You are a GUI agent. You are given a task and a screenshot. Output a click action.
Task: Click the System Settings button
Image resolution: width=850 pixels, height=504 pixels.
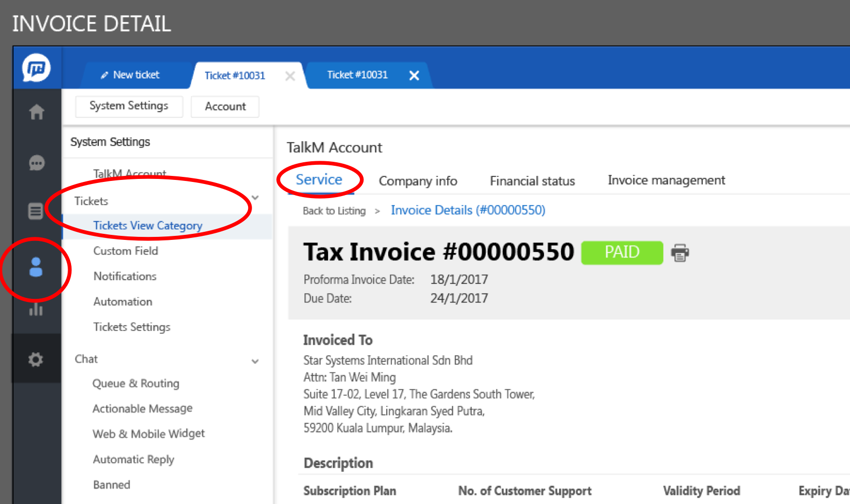pos(129,106)
